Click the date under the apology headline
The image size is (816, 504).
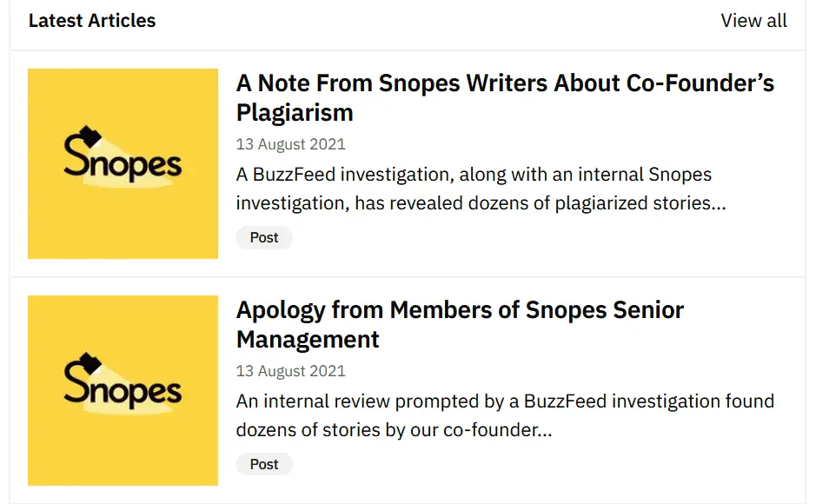tap(290, 371)
